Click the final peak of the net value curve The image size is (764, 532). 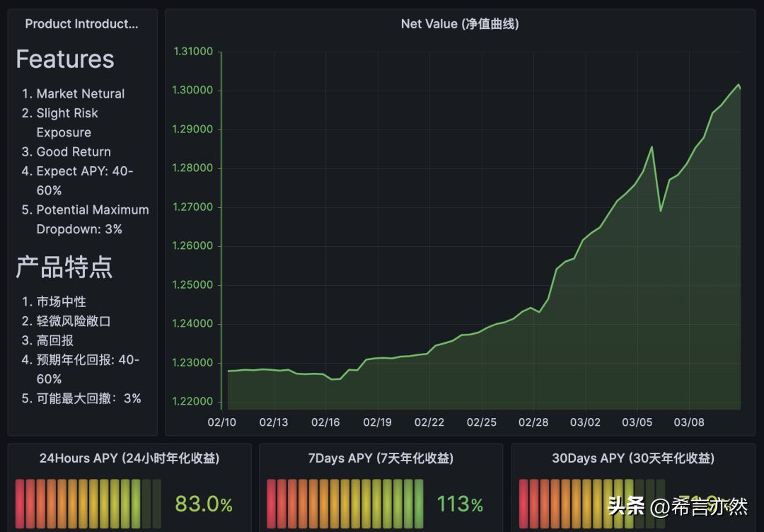[738, 85]
